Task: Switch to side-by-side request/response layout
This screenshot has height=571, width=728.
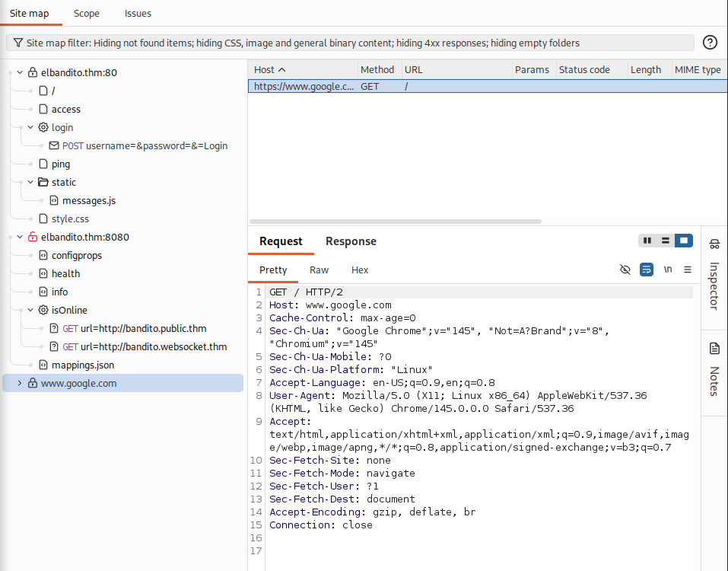Action: 647,241
